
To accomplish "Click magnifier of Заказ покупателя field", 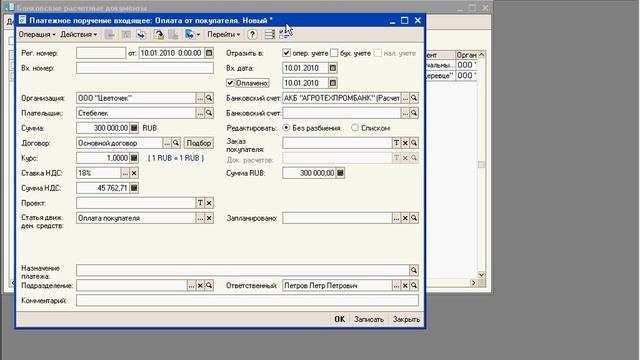I will [414, 143].
